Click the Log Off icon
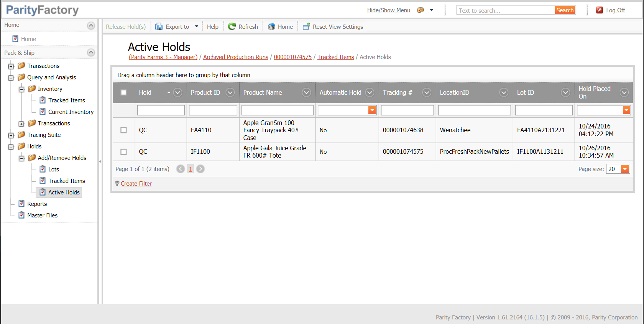This screenshot has width=644, height=324. click(x=600, y=10)
